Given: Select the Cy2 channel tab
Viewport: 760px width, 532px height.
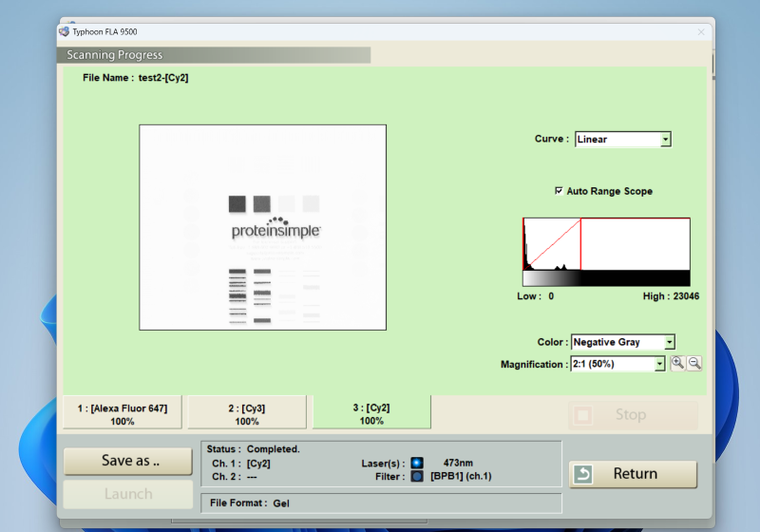Looking at the screenshot, I should 371,413.
